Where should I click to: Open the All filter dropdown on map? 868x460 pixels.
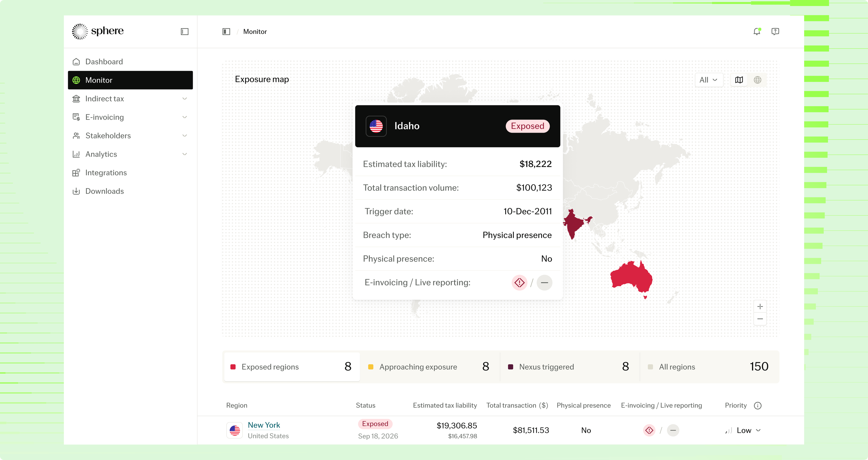click(x=709, y=80)
